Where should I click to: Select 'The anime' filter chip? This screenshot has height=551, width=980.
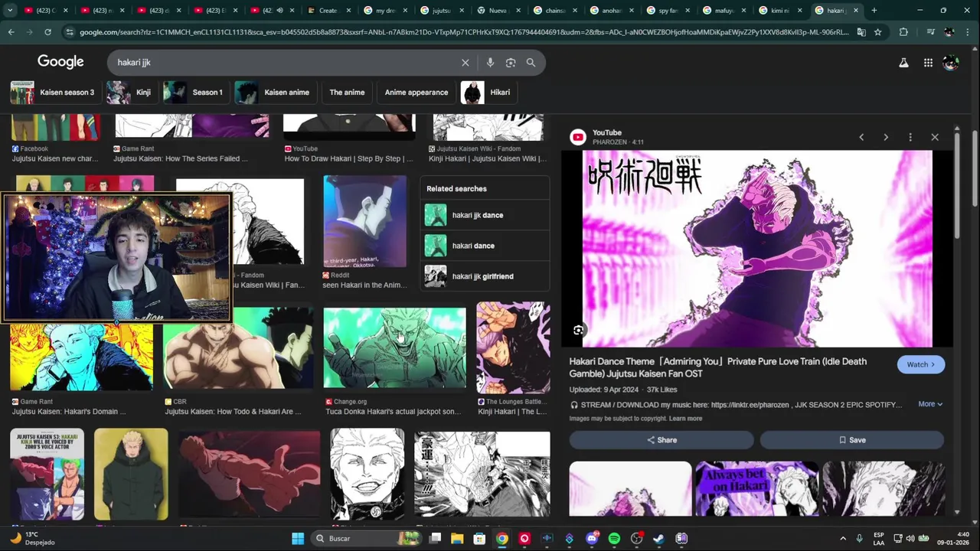[x=347, y=93]
